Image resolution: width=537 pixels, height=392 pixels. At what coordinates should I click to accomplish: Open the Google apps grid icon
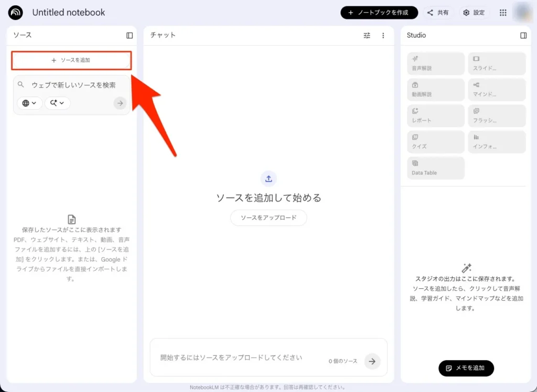(x=503, y=13)
